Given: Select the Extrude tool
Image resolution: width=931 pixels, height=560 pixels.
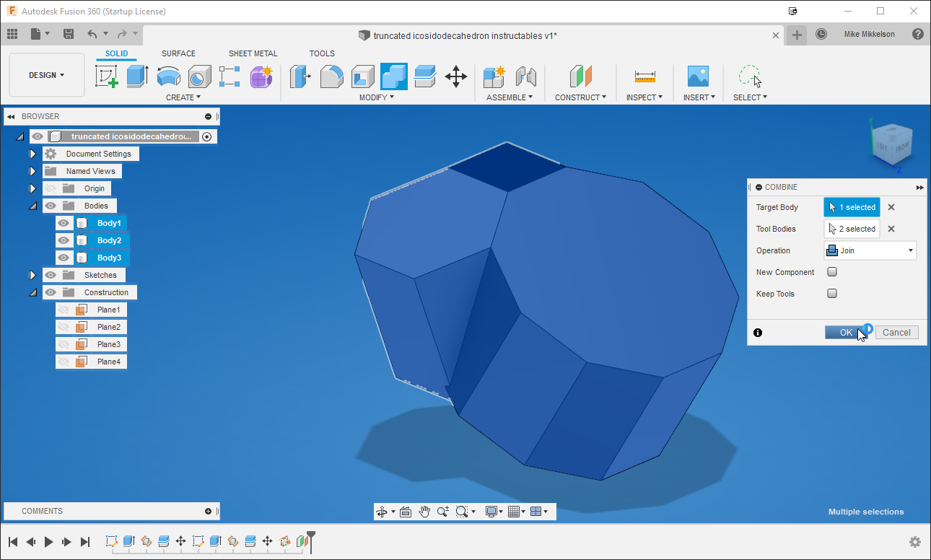Looking at the screenshot, I should pos(138,76).
